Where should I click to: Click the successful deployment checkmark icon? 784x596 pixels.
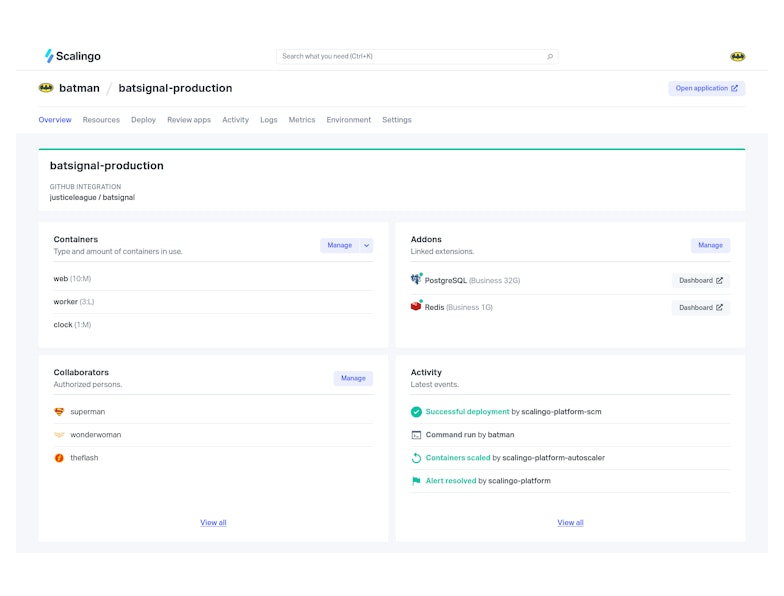[416, 411]
